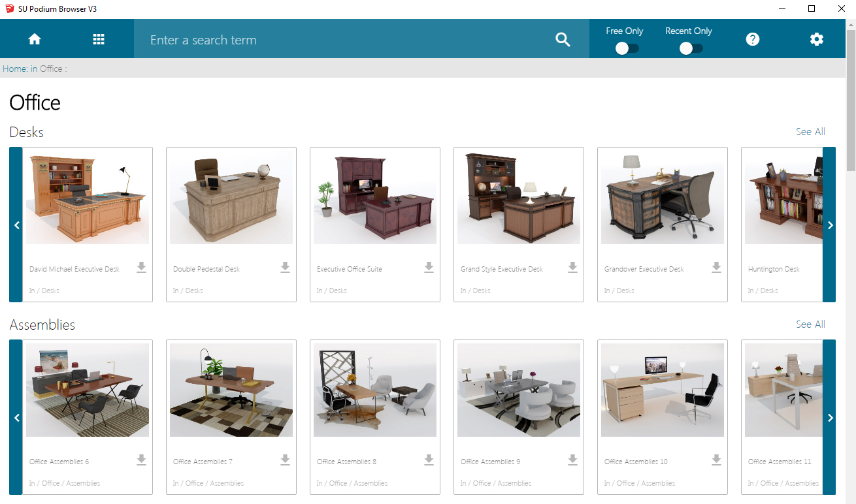Advance Assemblies row with right arrow
The image size is (856, 504).
click(830, 418)
